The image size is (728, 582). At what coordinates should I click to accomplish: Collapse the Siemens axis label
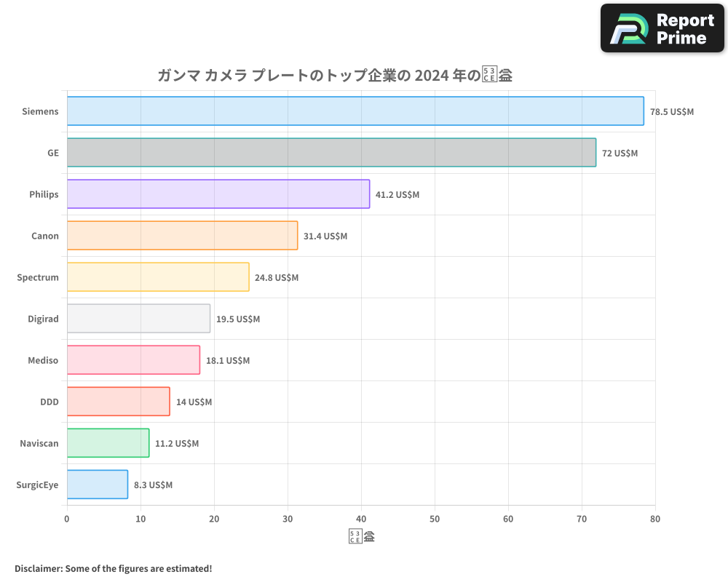coord(40,111)
